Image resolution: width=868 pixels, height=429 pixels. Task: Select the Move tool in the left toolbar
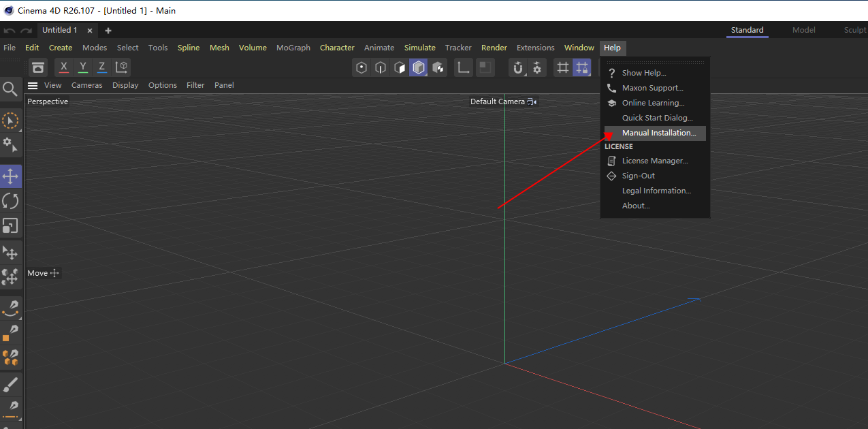[10, 176]
